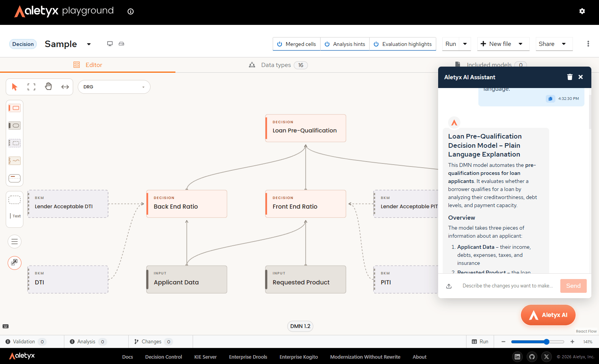Delete the AI Assistant conversation with trash icon
Screen dimensions: 599x364
570,77
